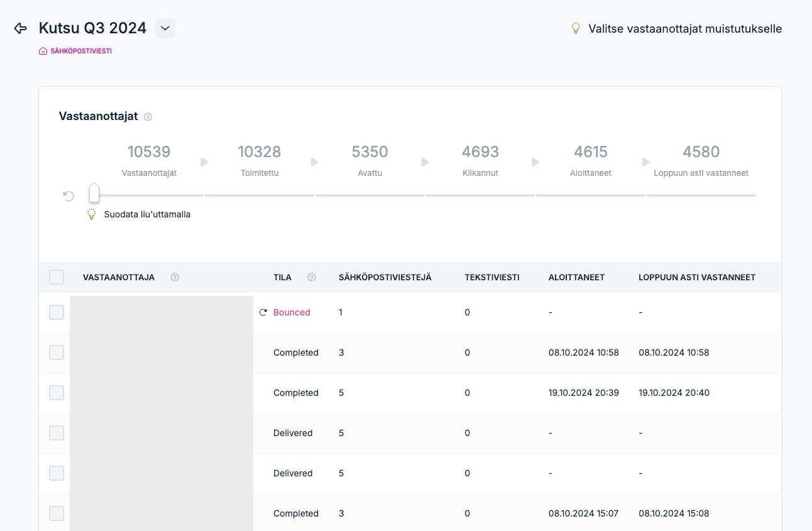Click the VASTAANOTTAJA column header
The width and height of the screenshot is (812, 531).
(119, 277)
